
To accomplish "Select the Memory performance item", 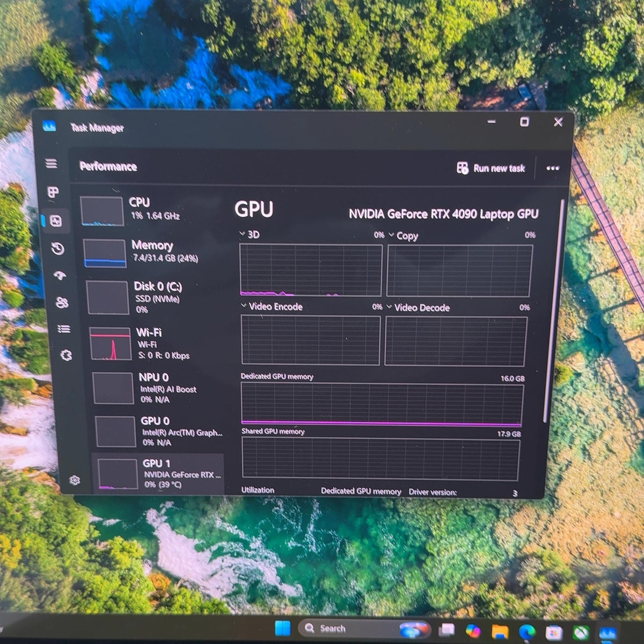I will (152, 253).
